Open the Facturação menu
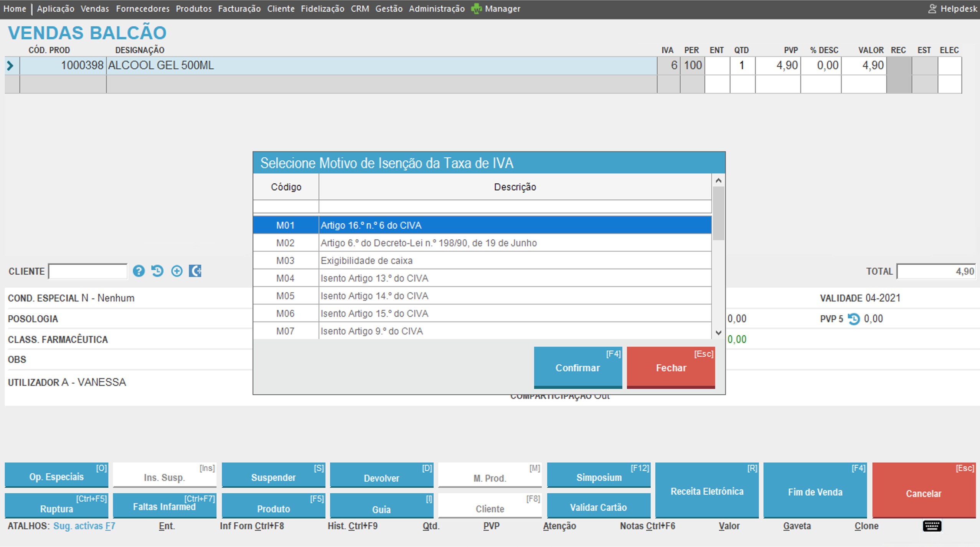980x547 pixels. [239, 8]
